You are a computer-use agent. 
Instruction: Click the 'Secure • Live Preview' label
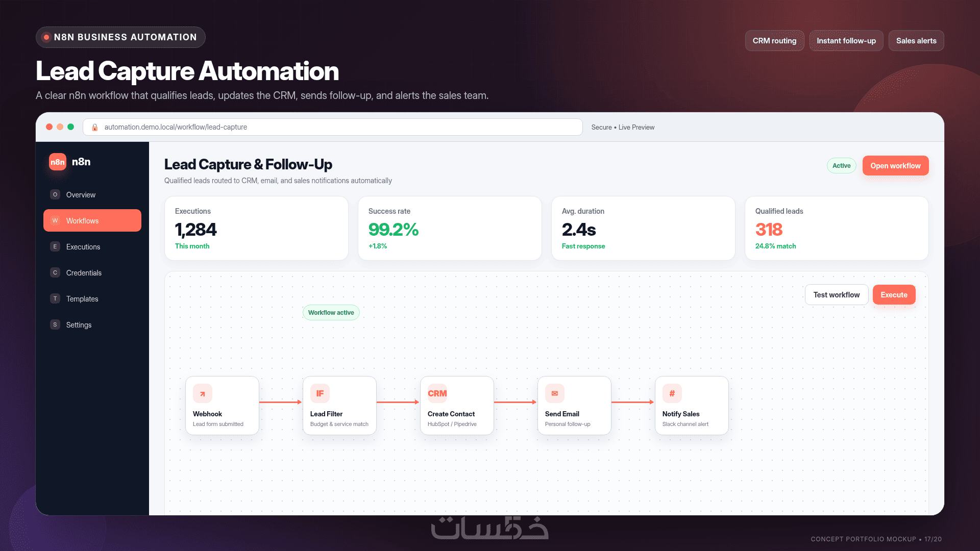click(x=623, y=127)
